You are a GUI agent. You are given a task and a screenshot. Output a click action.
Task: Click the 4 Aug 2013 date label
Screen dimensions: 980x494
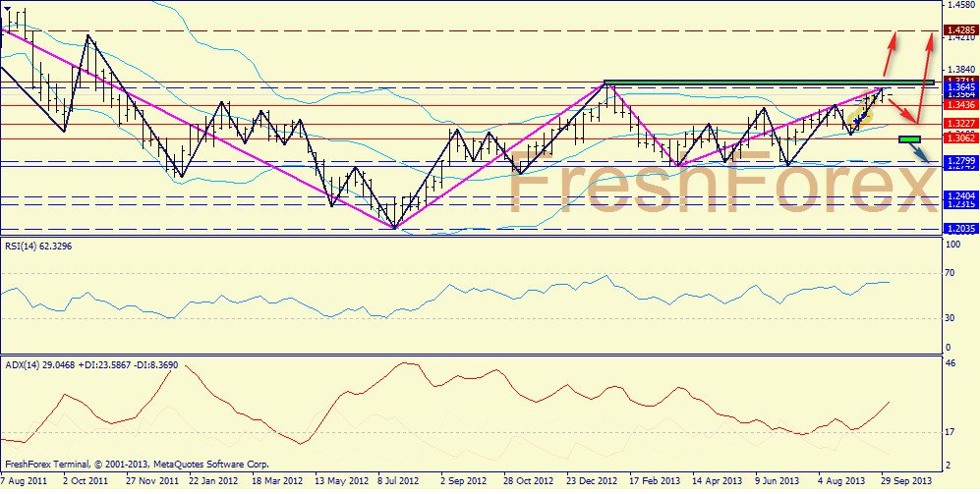[840, 481]
